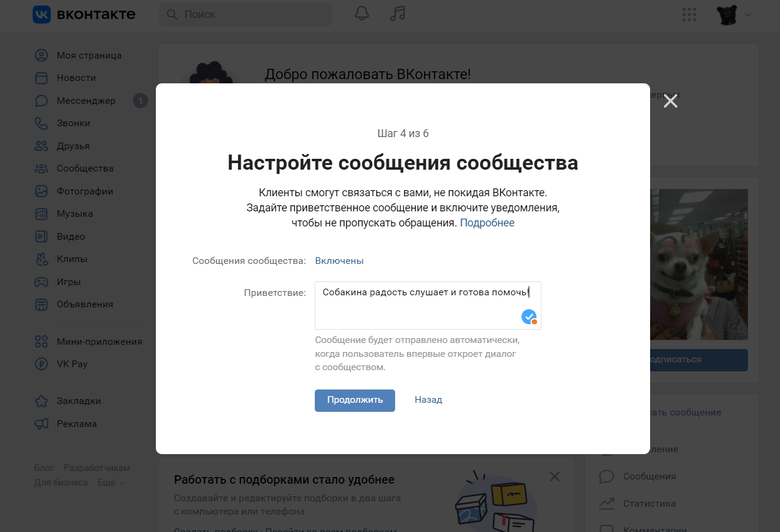Open Моя страница from sidebar

coord(89,56)
